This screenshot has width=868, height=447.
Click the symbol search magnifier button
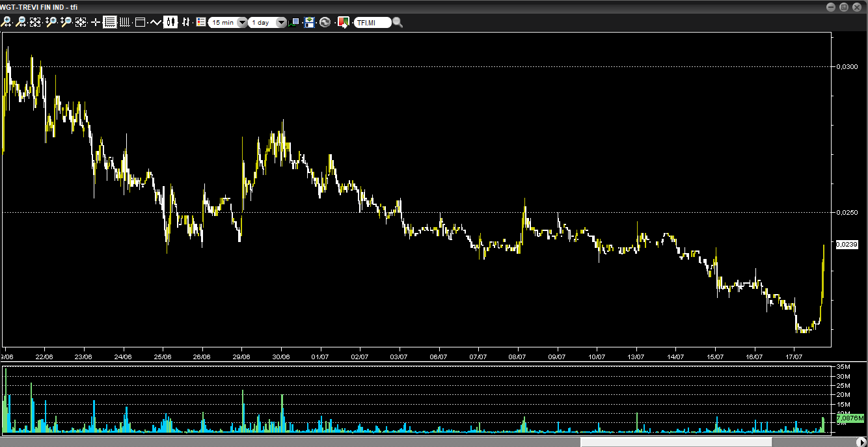coord(398,22)
